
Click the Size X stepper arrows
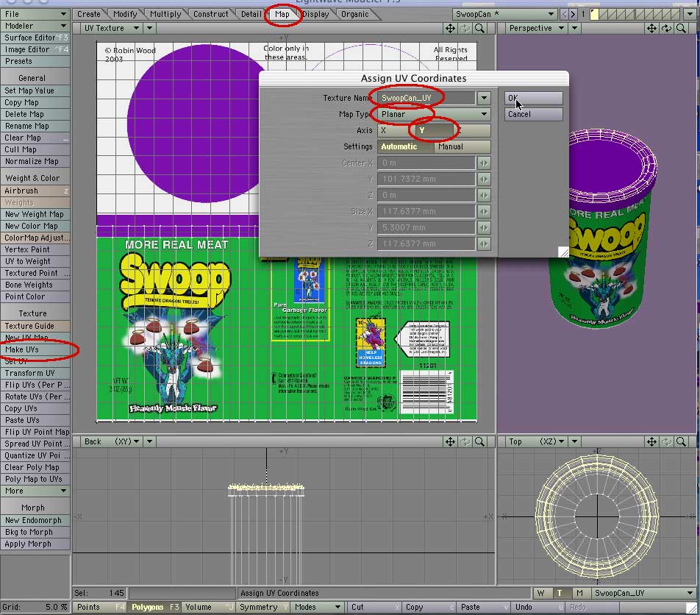click(x=484, y=211)
